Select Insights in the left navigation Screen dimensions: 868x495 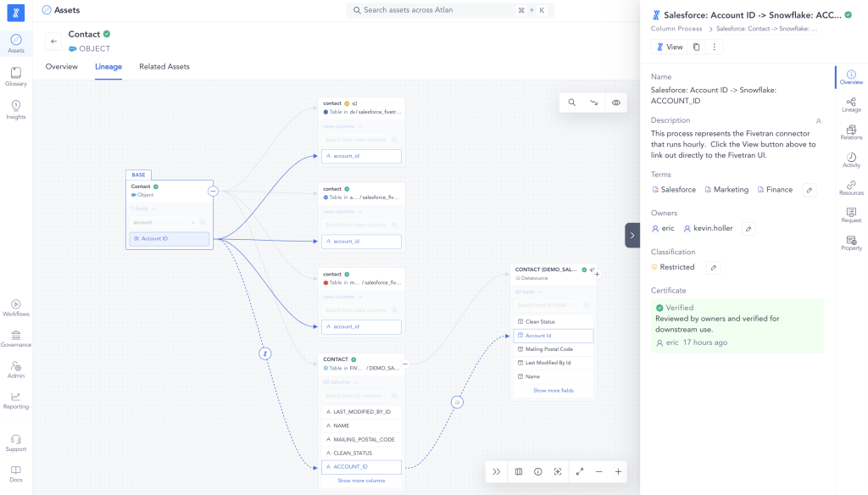15,108
